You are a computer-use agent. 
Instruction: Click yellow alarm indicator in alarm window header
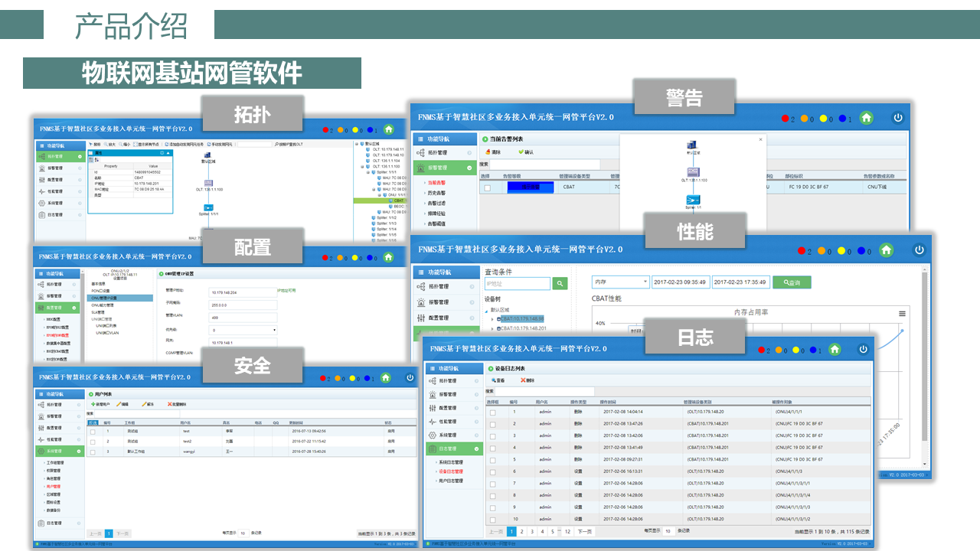[824, 119]
